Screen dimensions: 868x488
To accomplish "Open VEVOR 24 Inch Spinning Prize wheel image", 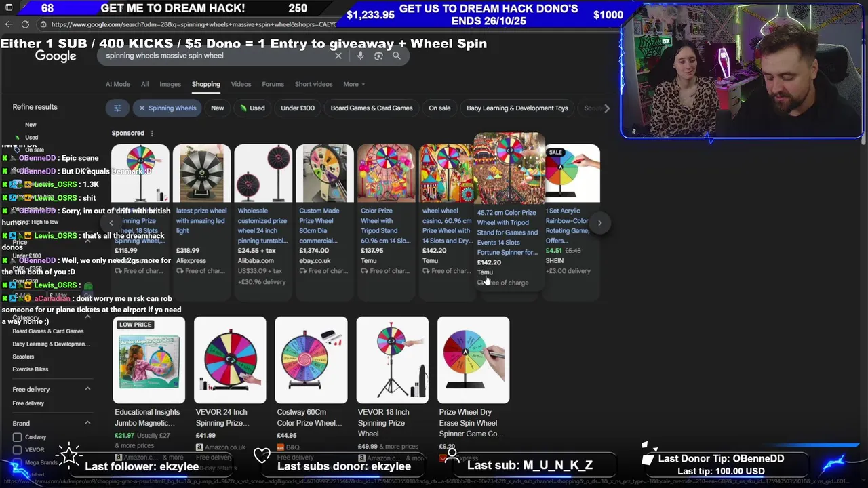I will coord(230,360).
